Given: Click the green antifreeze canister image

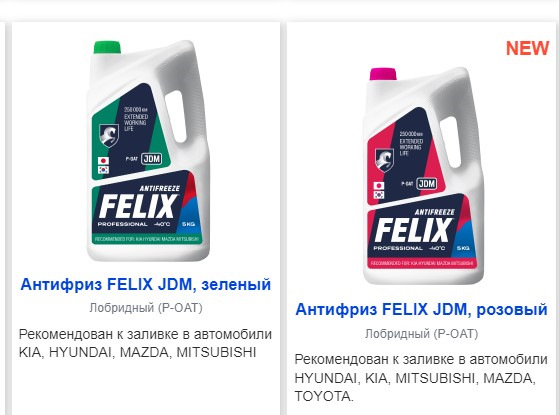Looking at the screenshot, I should click(x=148, y=150).
